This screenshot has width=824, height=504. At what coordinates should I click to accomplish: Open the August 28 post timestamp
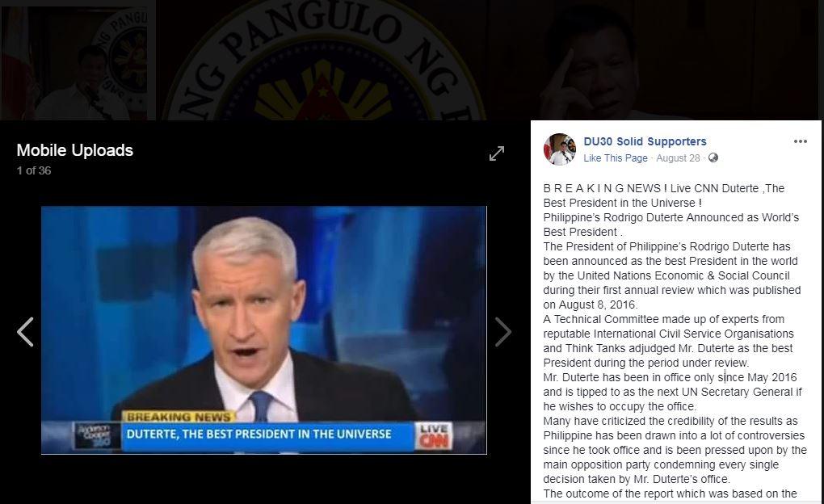pyautogui.click(x=678, y=158)
